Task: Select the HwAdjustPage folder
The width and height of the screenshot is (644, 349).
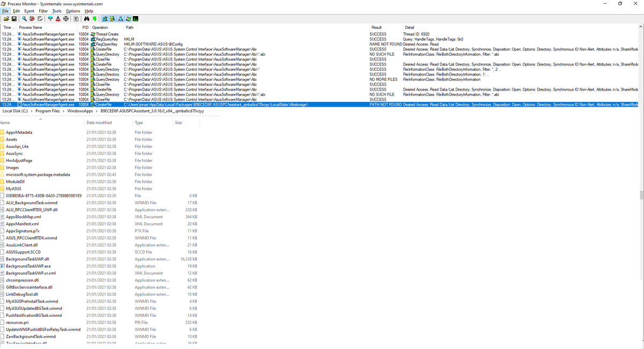Action: tap(19, 160)
